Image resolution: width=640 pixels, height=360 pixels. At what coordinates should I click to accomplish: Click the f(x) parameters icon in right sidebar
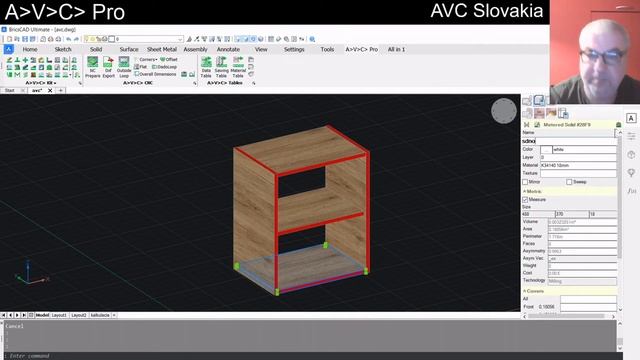click(x=631, y=191)
